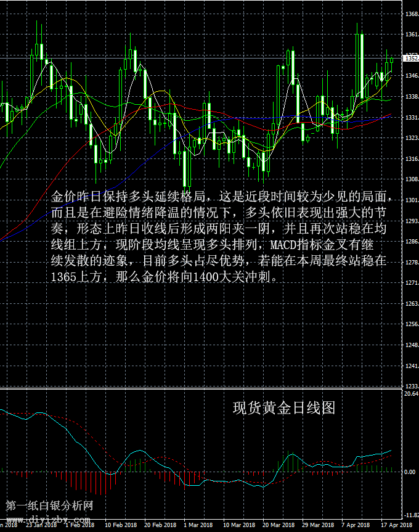Click the 17 Apr 2018 date label

click(396, 525)
